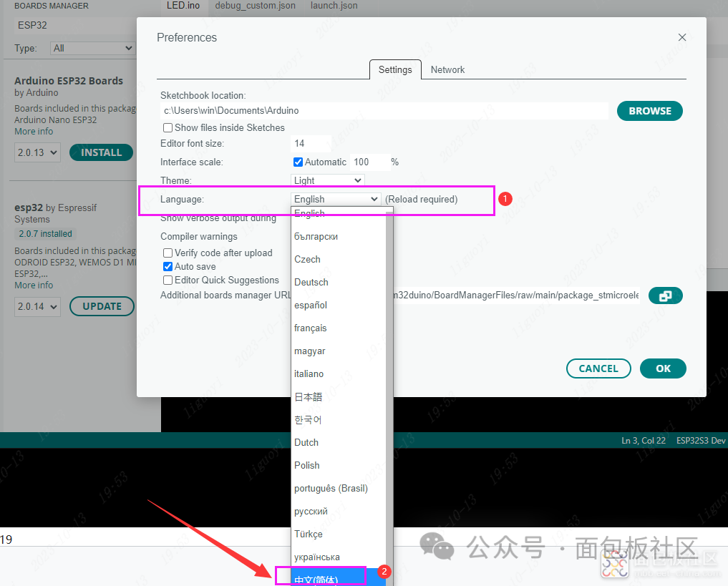Screen dimensions: 728x586
Task: Close the Preferences dialog with X
Action: [681, 37]
